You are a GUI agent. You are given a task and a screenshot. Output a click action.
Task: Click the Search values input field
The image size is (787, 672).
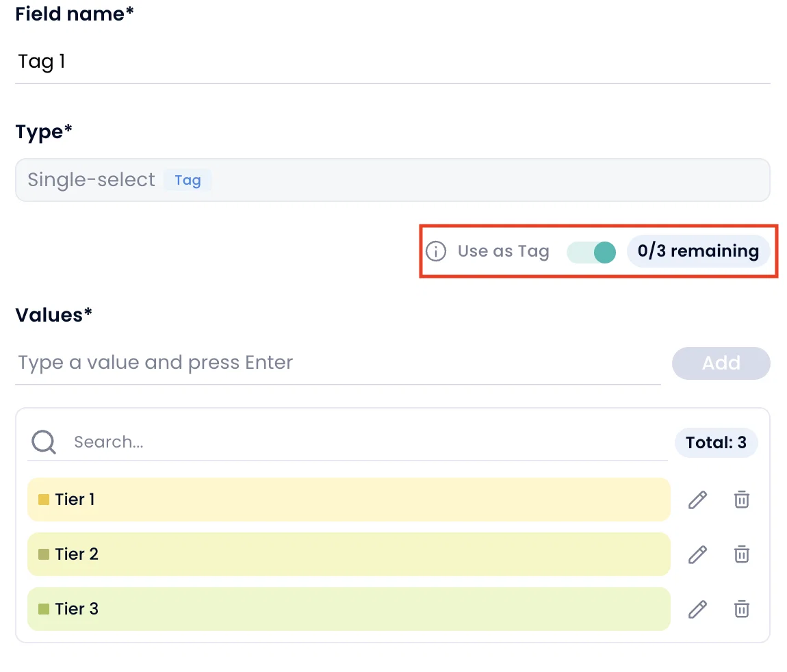pos(370,442)
